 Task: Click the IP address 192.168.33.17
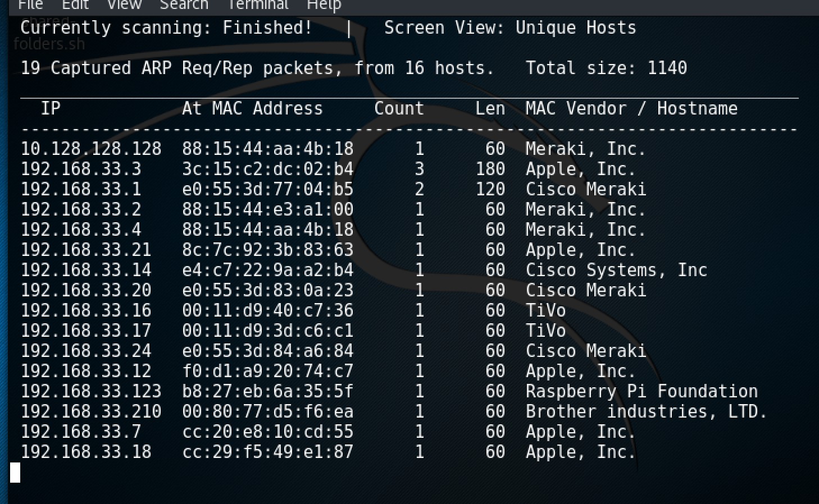86,331
